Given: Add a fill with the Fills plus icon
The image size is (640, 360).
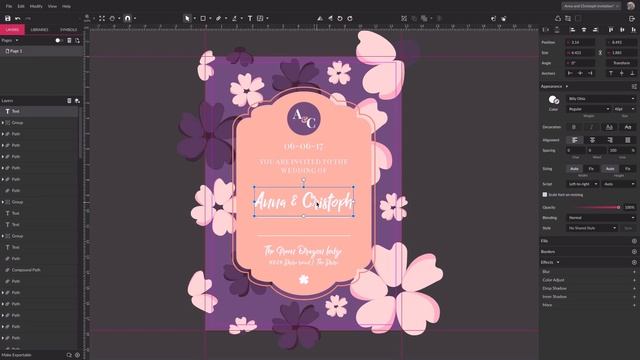Looking at the screenshot, I should [634, 241].
